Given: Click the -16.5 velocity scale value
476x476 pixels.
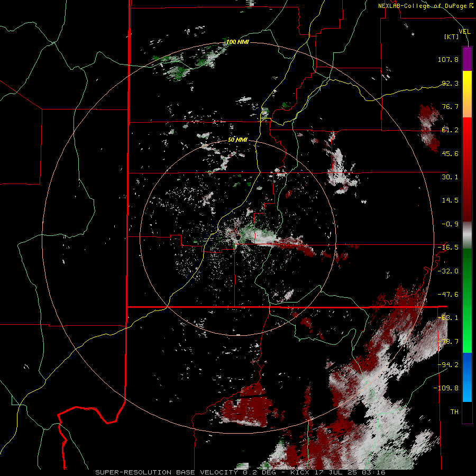Looking at the screenshot, I should 448,248.
